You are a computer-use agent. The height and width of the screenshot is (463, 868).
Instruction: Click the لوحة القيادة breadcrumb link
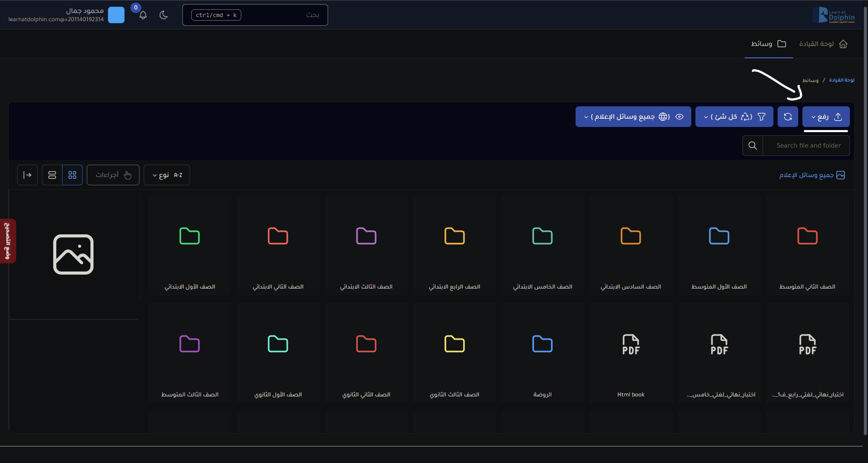pos(841,80)
